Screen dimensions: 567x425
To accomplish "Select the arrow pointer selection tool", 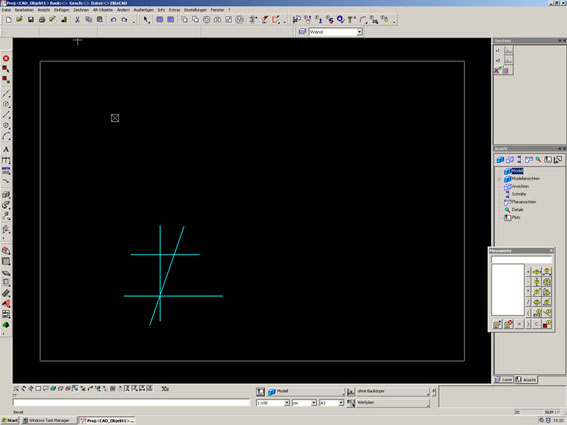I will click(x=146, y=20).
